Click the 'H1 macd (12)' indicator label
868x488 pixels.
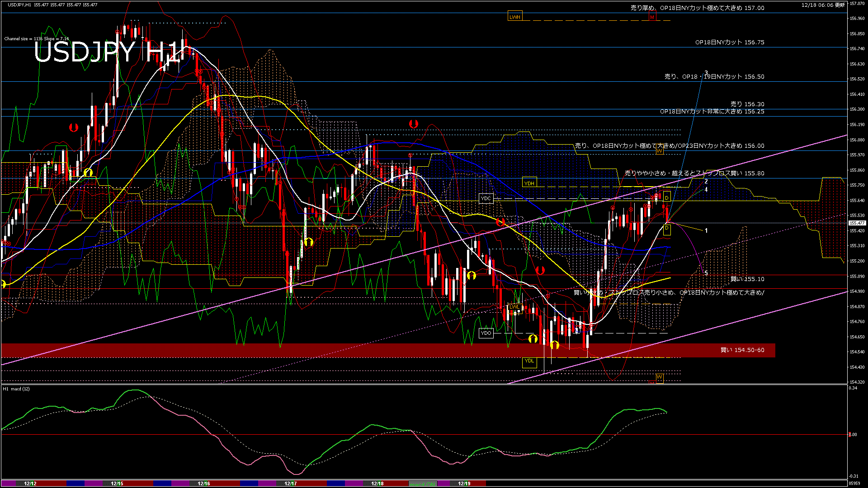pos(17,389)
